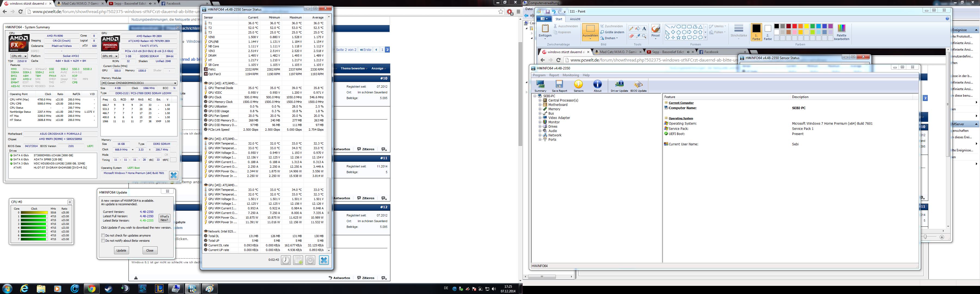This screenshot has width=980, height=294.
Task: Open Strichstärke line width in Paint
Action: 739,32
